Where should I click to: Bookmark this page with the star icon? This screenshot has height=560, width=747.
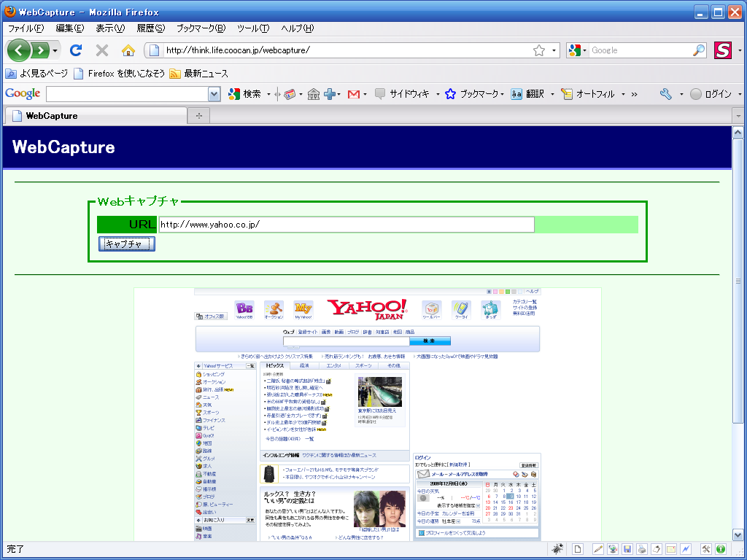[x=539, y=50]
